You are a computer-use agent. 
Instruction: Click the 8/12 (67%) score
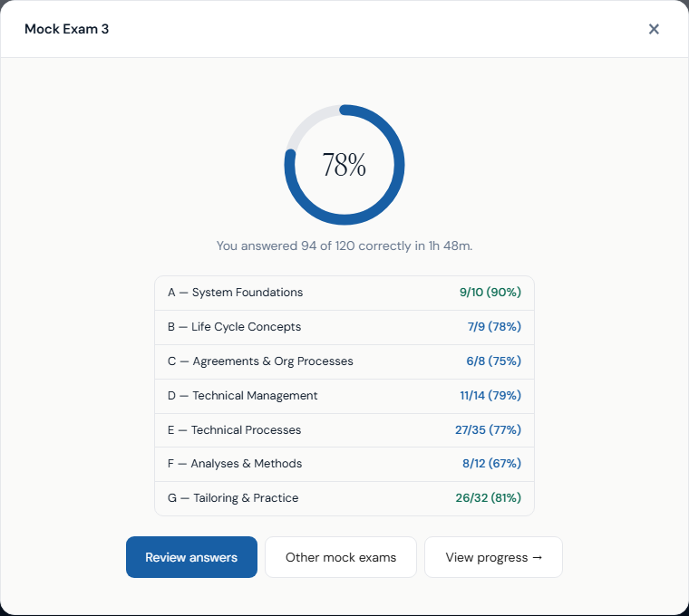(x=491, y=463)
